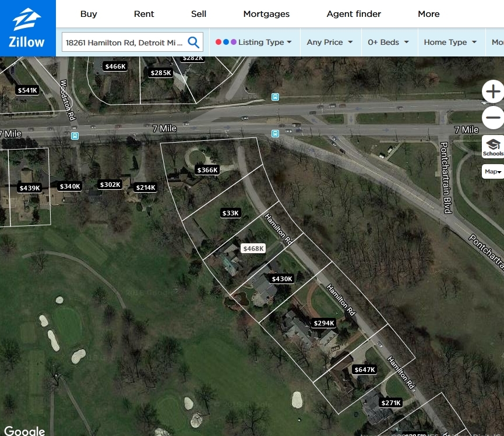Select the $468K property marker
This screenshot has height=436, width=504.
pyautogui.click(x=253, y=249)
